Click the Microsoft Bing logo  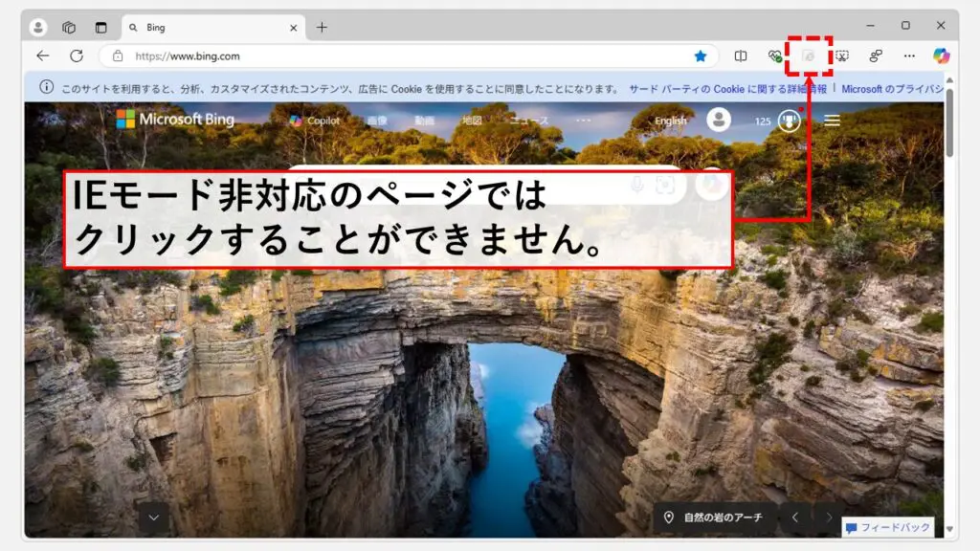(176, 120)
